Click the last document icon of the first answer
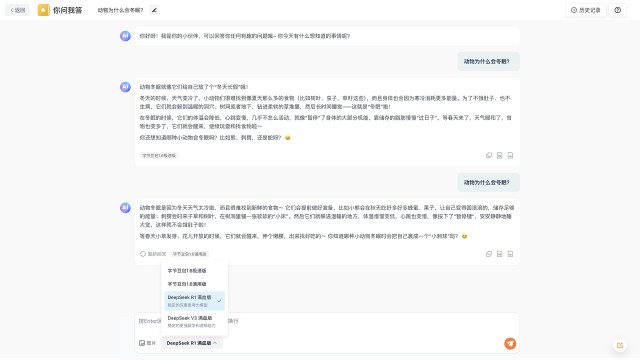This screenshot has width=640, height=360. coord(510,156)
